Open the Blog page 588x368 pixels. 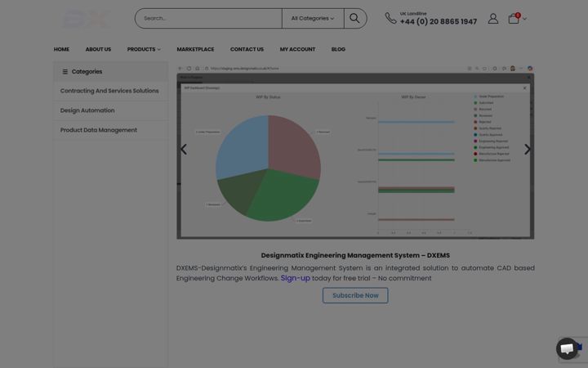(x=338, y=49)
